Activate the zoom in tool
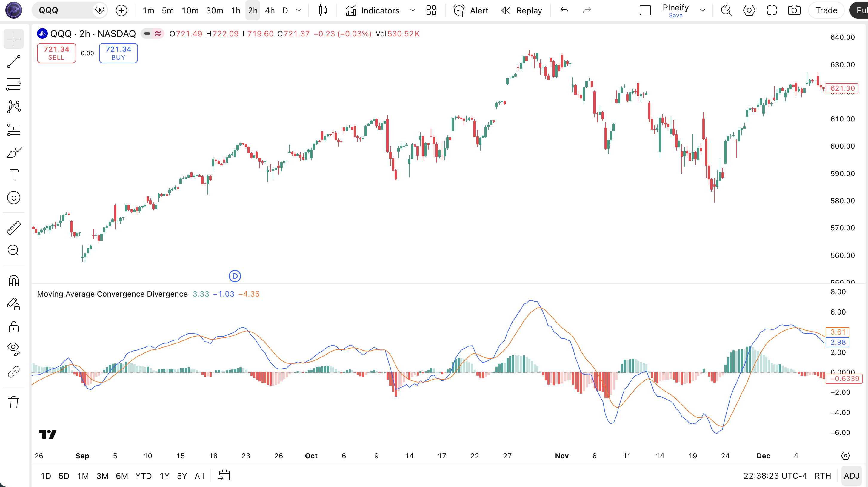Viewport: 868px width, 487px height. (x=14, y=250)
